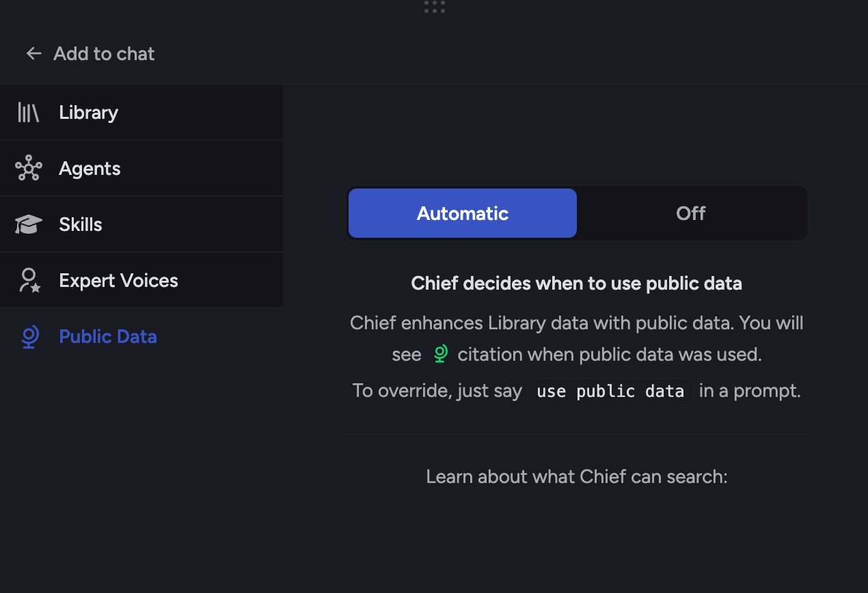Click the Library books icon
This screenshot has width=868, height=593.
(x=28, y=112)
